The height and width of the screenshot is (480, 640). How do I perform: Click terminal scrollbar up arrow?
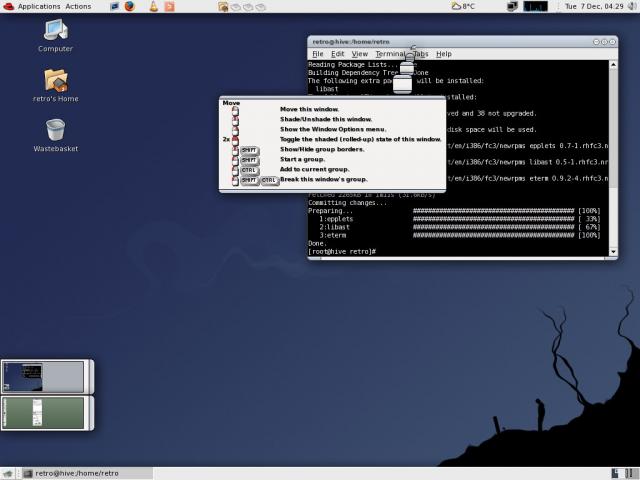pos(613,64)
